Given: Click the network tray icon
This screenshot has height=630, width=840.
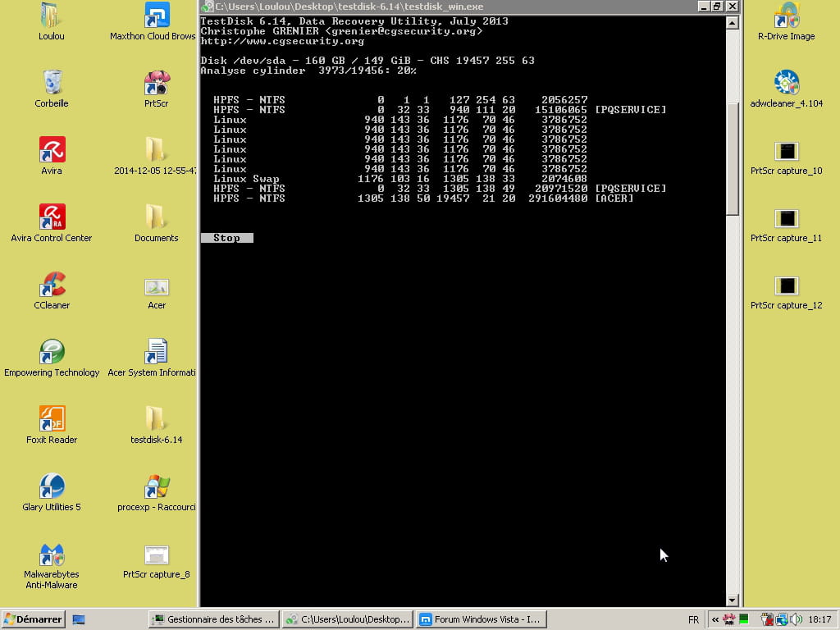Looking at the screenshot, I should [782, 619].
